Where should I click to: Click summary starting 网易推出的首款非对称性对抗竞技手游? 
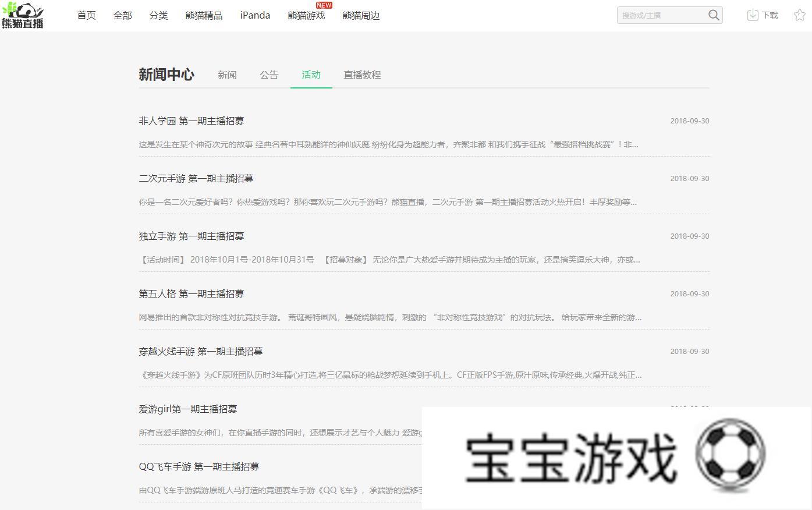390,317
